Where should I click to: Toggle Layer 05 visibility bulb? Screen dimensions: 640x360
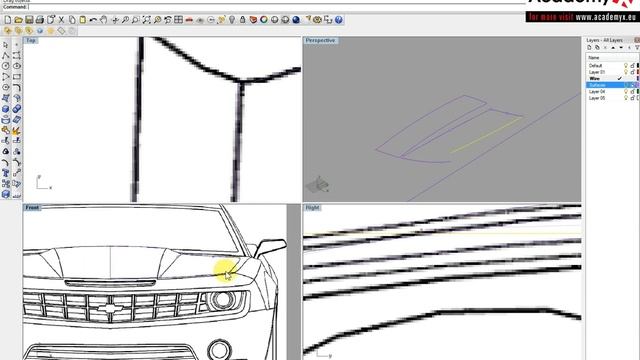click(x=625, y=98)
